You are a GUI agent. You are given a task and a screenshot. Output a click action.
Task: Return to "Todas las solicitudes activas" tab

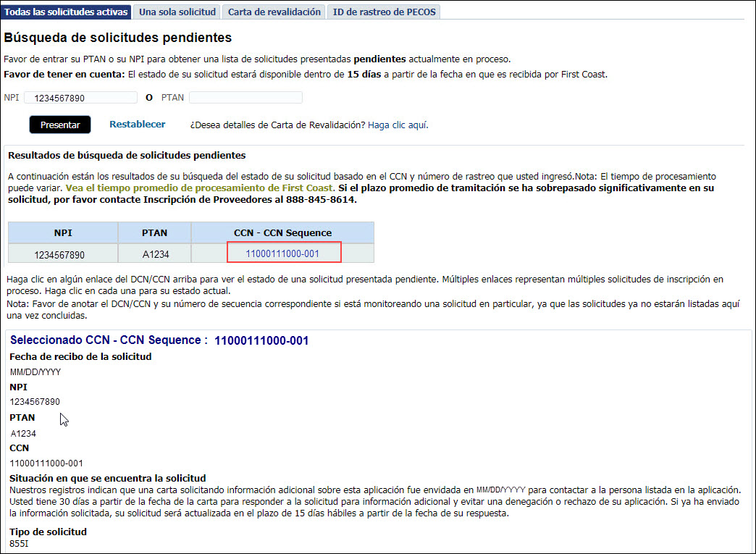pyautogui.click(x=66, y=12)
